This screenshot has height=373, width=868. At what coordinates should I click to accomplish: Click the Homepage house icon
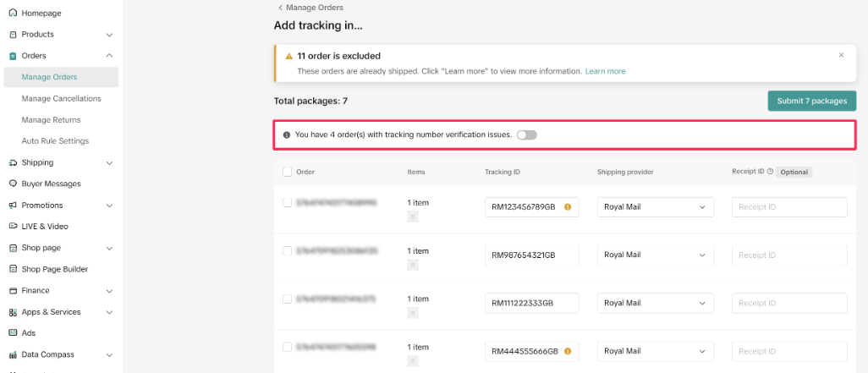point(13,14)
